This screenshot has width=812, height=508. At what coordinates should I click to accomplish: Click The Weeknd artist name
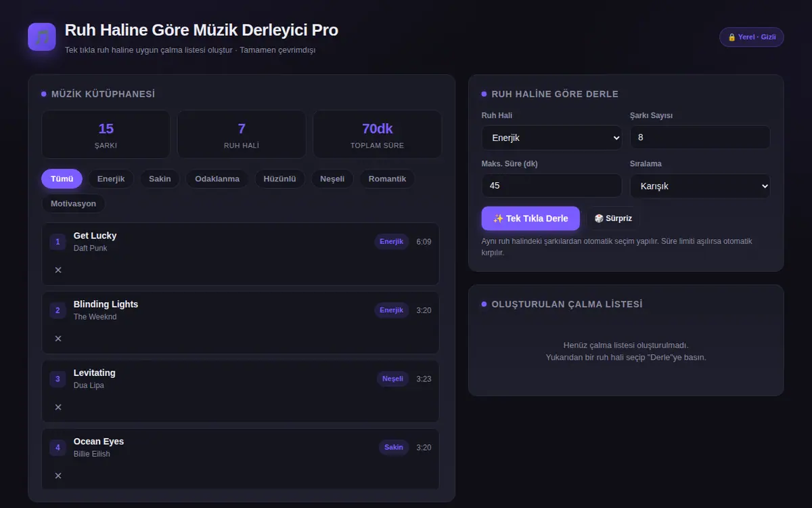(95, 317)
